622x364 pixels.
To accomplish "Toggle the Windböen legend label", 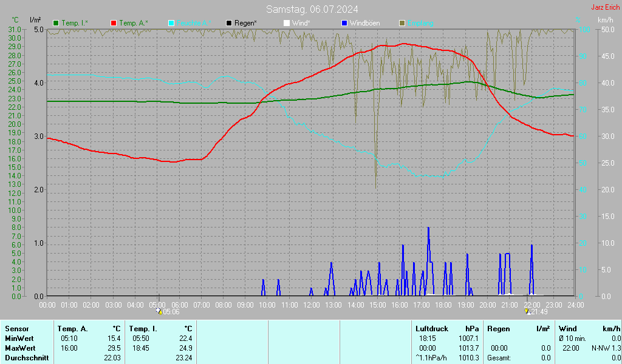I will coord(364,23).
